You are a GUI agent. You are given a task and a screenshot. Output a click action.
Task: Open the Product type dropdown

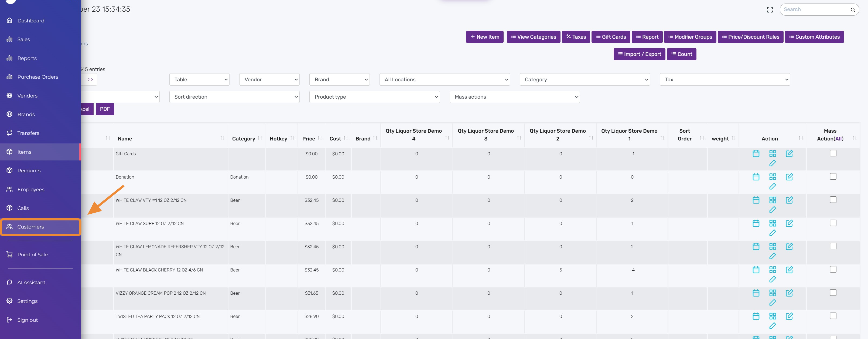374,97
